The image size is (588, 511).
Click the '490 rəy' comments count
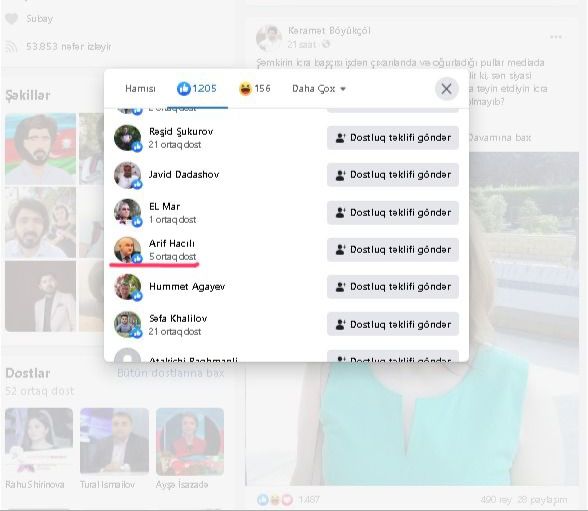pos(496,499)
